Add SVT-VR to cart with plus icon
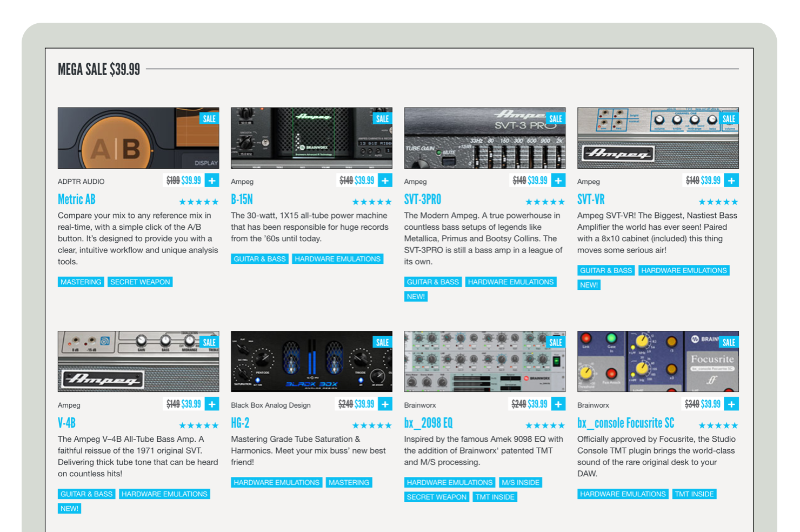The height and width of the screenshot is (532, 800). coord(731,181)
